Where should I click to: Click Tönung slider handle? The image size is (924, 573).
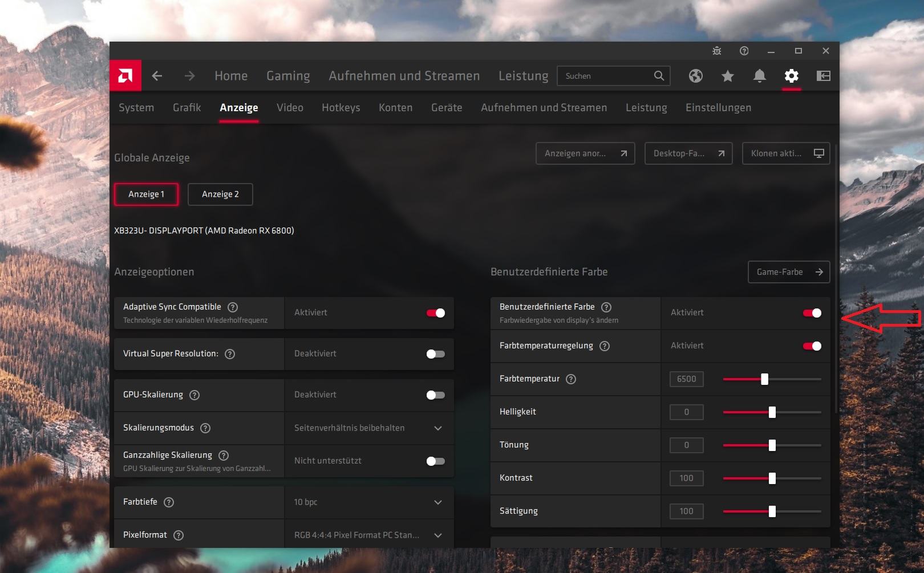[x=772, y=445]
